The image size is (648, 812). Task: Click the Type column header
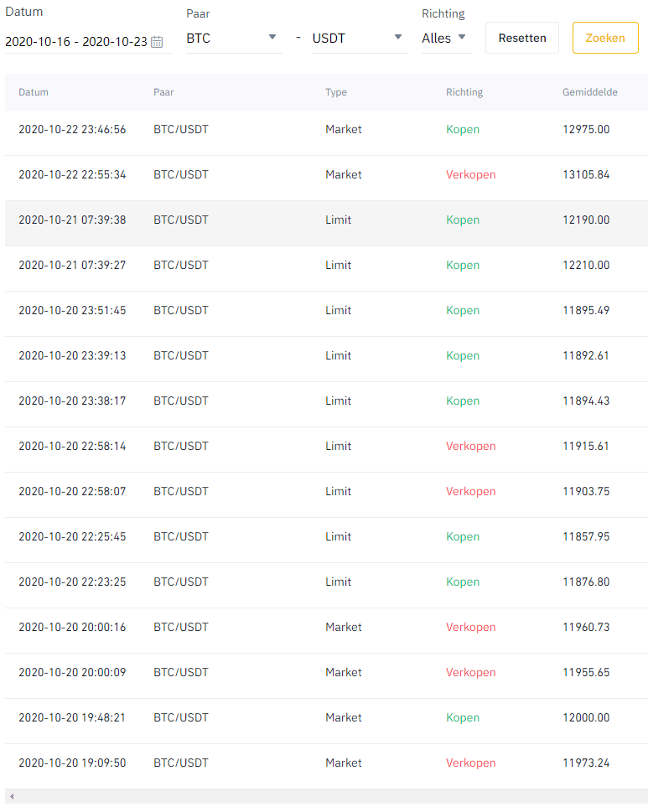point(336,92)
